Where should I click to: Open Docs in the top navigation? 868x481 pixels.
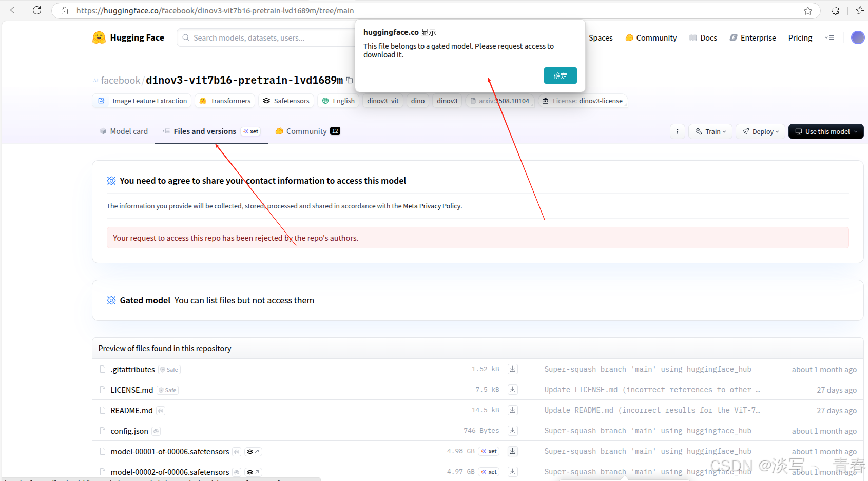703,37
